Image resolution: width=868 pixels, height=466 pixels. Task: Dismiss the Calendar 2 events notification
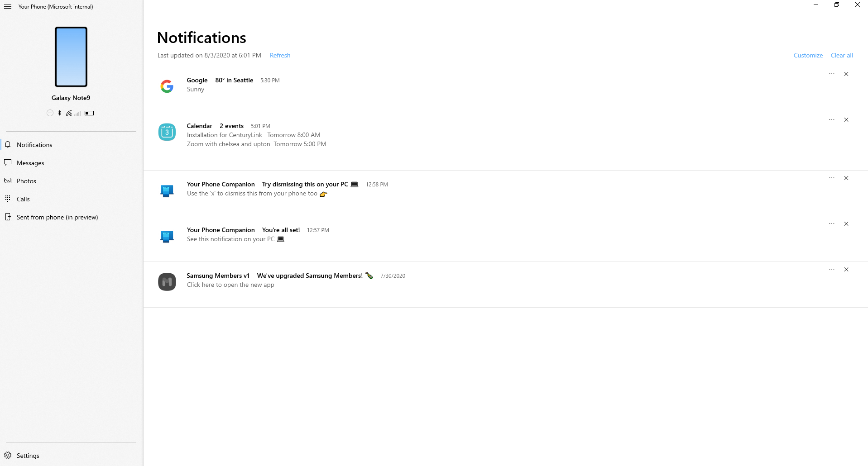846,120
